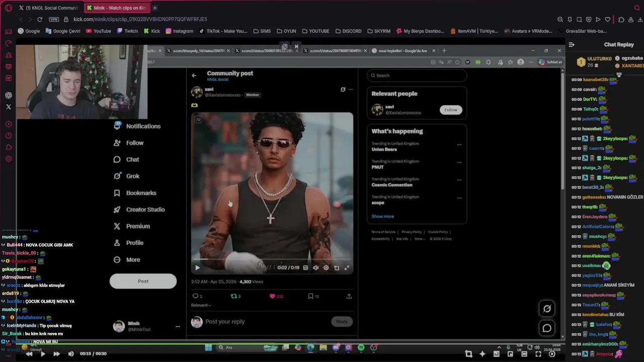Viewport: 644px width, 362px height.
Task: Add page to bookmarks heart icon
Action: click(x=607, y=19)
